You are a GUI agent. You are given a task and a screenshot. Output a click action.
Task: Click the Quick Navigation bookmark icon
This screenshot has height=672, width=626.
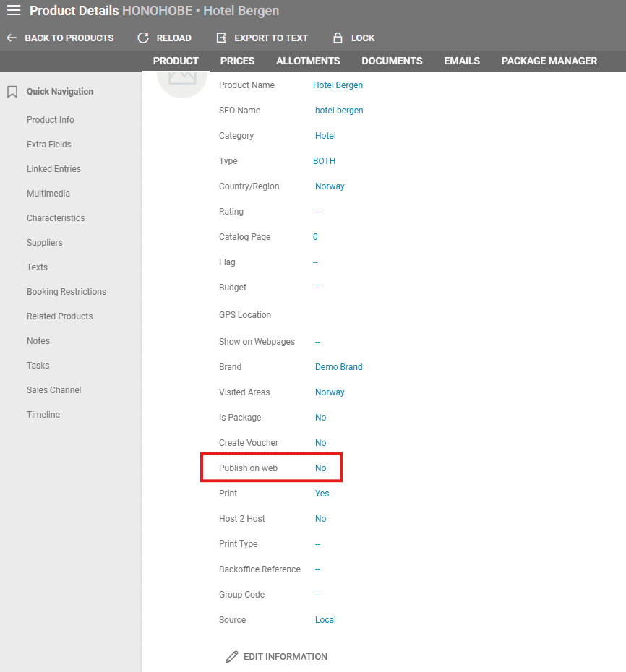(12, 92)
